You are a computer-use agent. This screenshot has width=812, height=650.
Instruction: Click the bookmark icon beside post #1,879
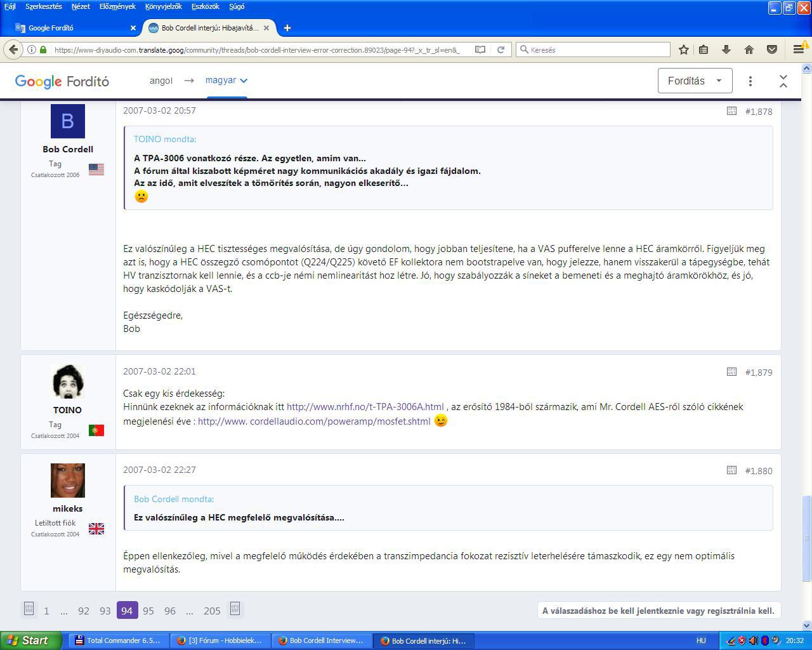pyautogui.click(x=731, y=372)
